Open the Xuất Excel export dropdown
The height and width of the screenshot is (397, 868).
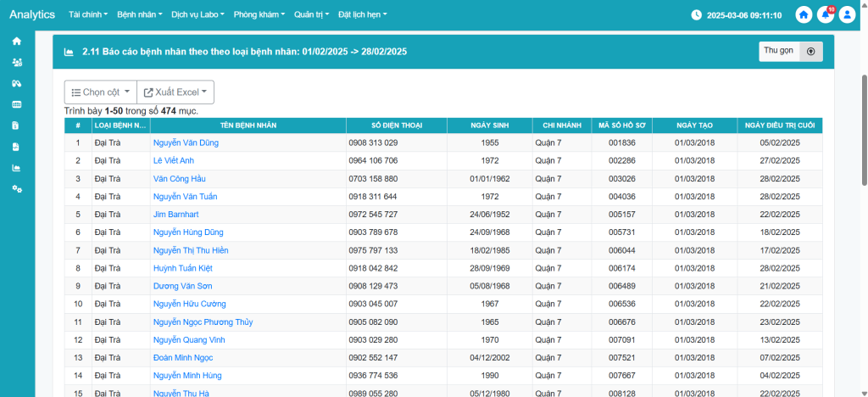click(x=175, y=92)
